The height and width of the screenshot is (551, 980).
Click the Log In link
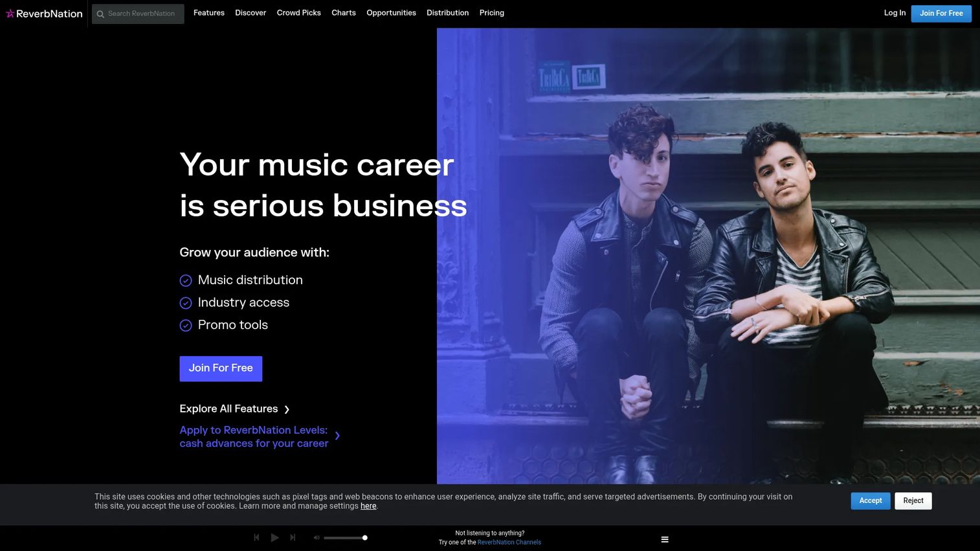(x=895, y=13)
